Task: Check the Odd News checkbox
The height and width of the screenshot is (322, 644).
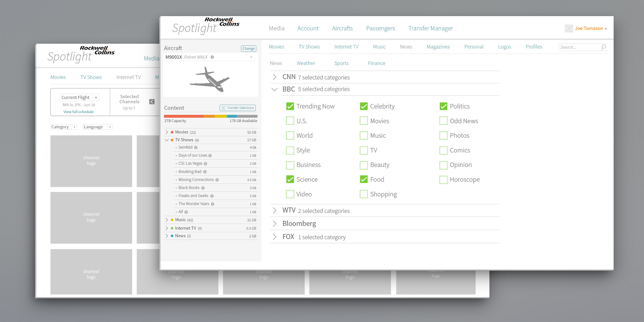Action: click(x=443, y=121)
